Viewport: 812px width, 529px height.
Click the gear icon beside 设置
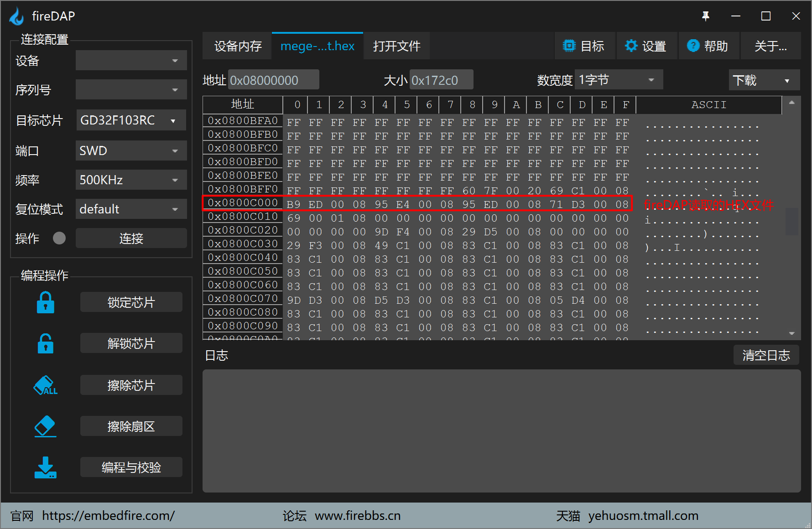coord(631,46)
